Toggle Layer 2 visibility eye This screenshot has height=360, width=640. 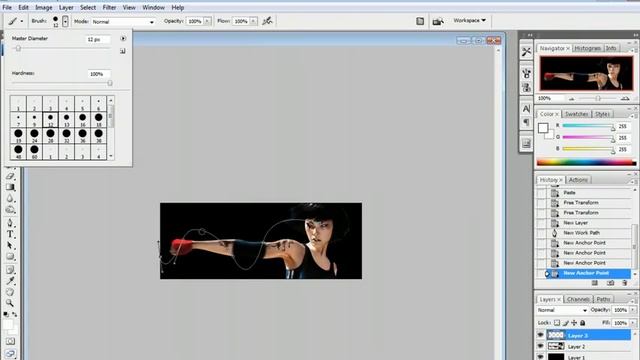click(540, 346)
